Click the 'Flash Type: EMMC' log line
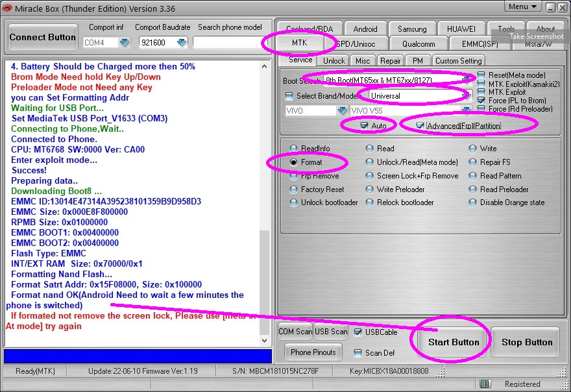 (49, 253)
